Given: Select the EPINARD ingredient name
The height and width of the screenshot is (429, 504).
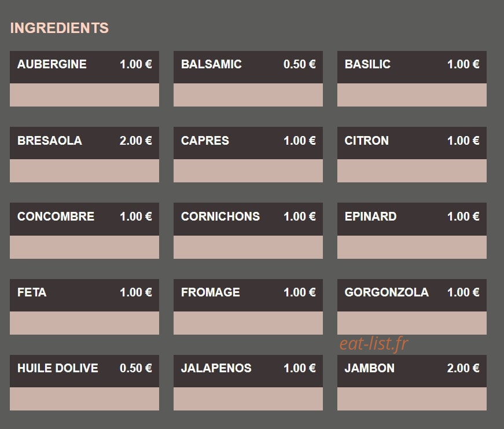Looking at the screenshot, I should click(x=370, y=217).
